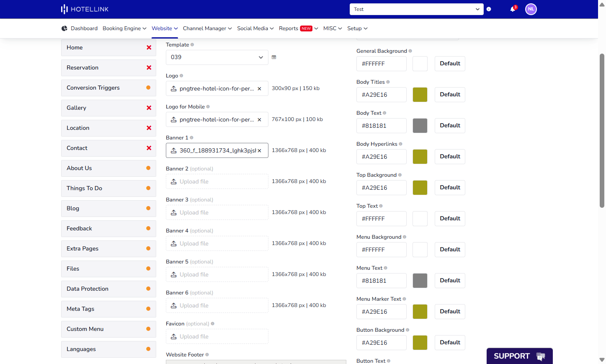
Task: Click the Hotellink logo
Action: point(85,9)
